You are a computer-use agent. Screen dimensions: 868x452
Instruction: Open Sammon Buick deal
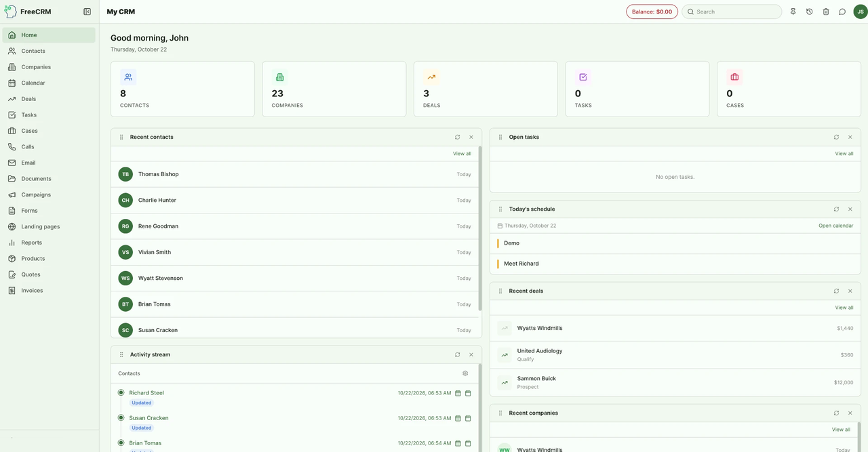point(675,382)
